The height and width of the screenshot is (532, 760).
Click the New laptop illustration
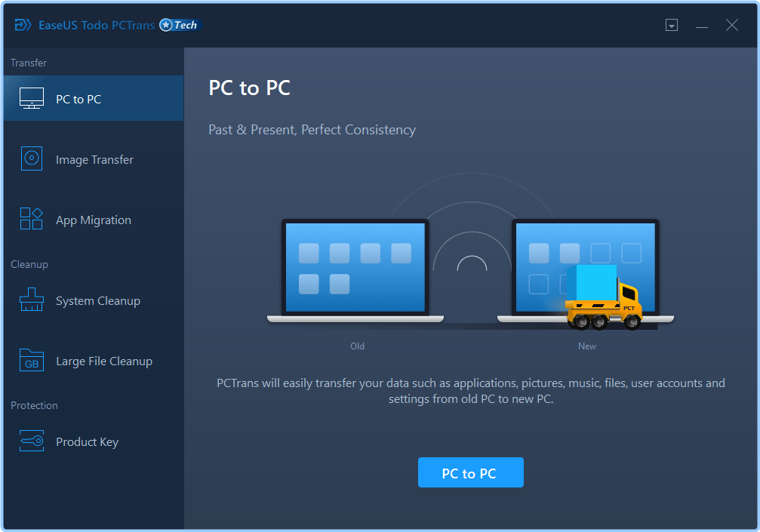(586, 270)
